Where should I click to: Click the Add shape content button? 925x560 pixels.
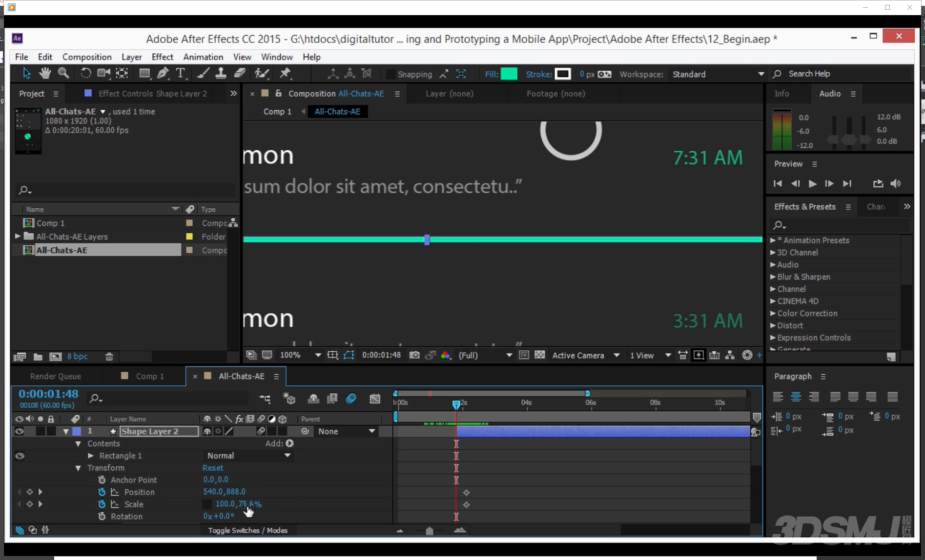click(x=289, y=443)
